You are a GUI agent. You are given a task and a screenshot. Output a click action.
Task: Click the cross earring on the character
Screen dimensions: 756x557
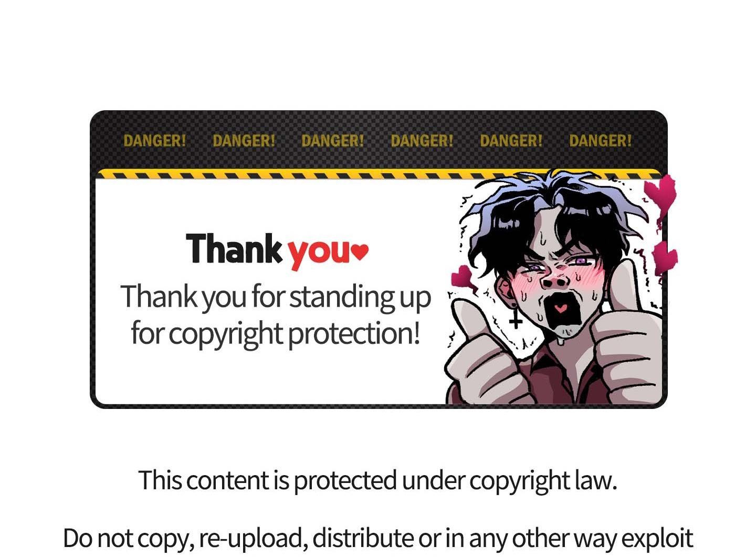(x=516, y=318)
